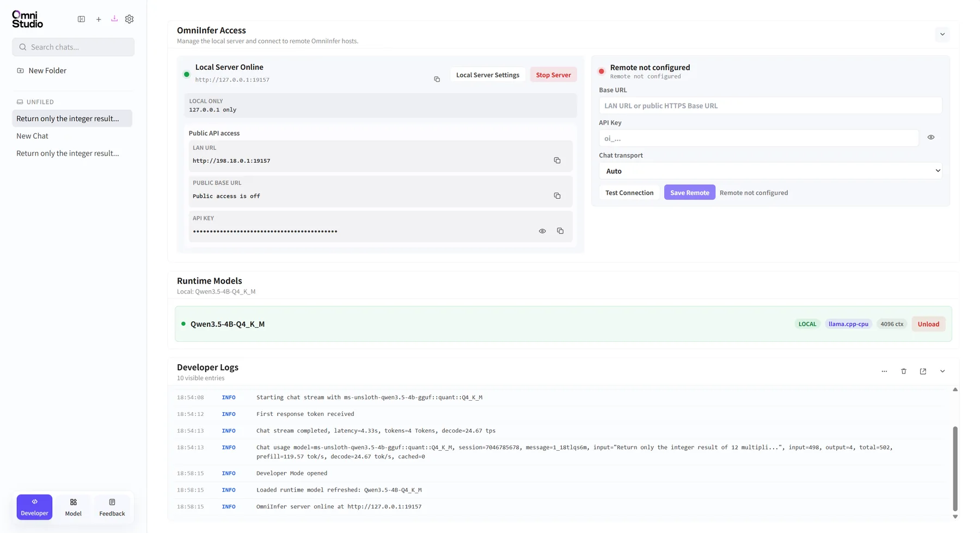Open the downloads icon in sidebar header
Image resolution: width=980 pixels, height=533 pixels.
coord(114,19)
